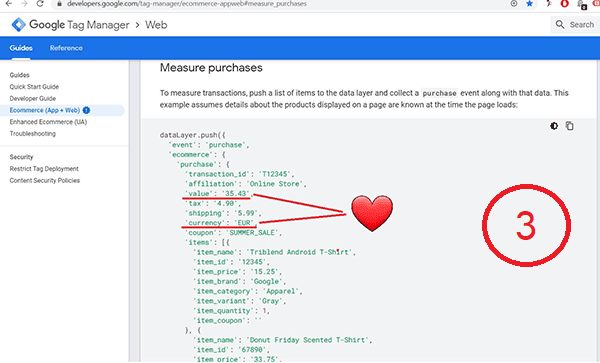Open Developer Guide in sidebar
This screenshot has height=363, width=600.
(33, 99)
